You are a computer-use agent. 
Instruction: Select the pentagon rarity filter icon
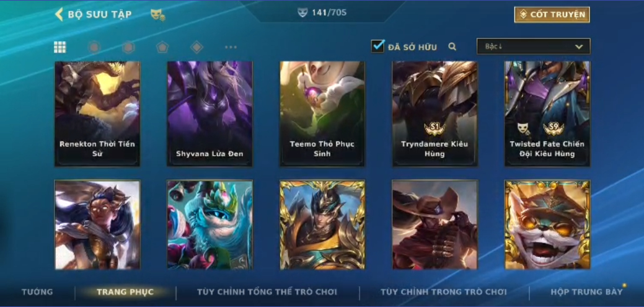click(162, 47)
